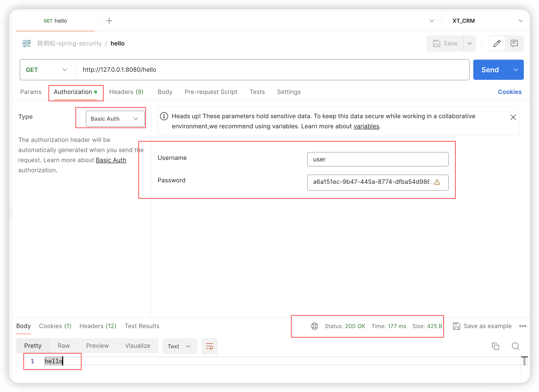Toggle the wrap lines icon
This screenshot has height=392, width=539.
click(x=209, y=346)
